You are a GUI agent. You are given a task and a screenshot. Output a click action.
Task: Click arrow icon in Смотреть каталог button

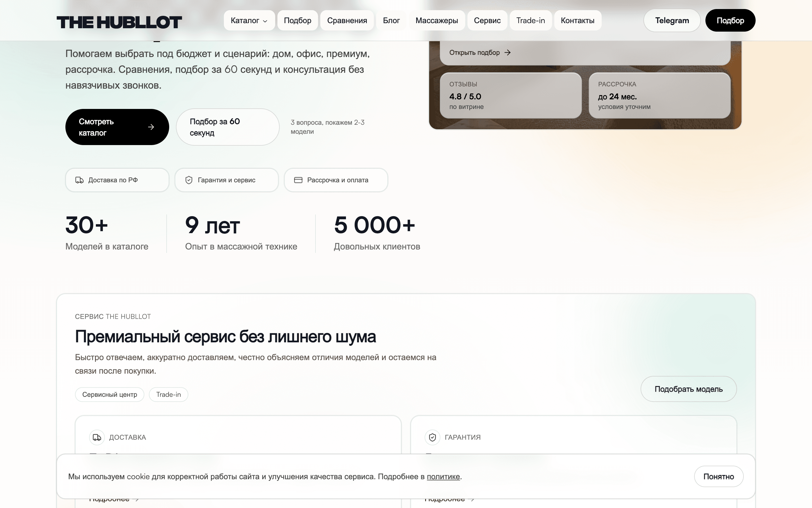(x=151, y=127)
